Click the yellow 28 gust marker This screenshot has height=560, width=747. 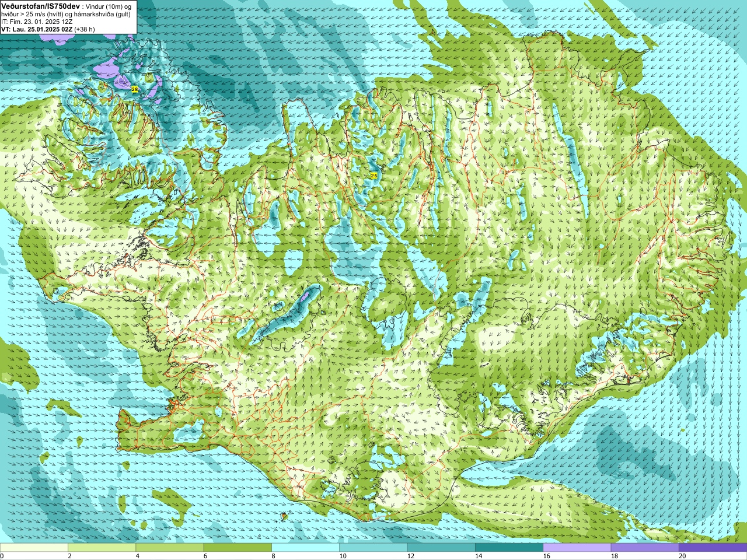click(x=135, y=89)
